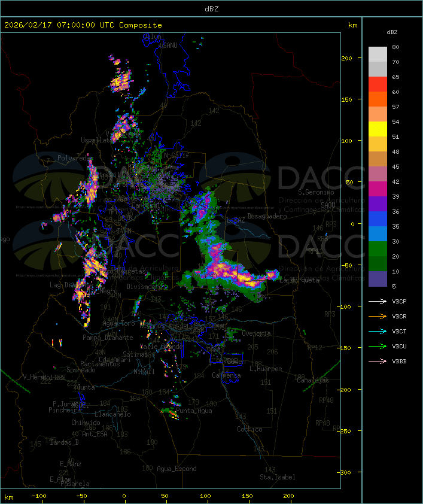Click the Carmensa place label
Screen dimensions: 423x504
tap(226, 375)
